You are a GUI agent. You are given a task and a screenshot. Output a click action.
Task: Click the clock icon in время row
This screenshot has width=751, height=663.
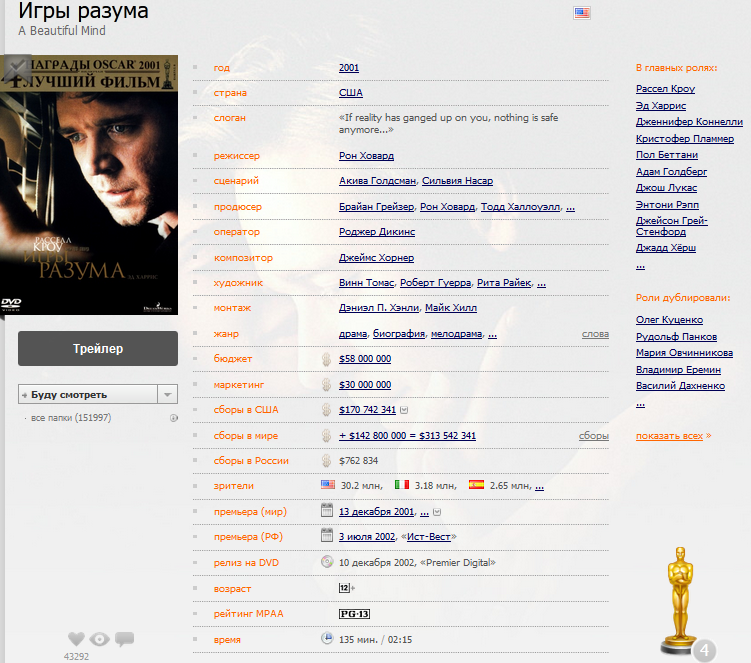click(x=327, y=638)
